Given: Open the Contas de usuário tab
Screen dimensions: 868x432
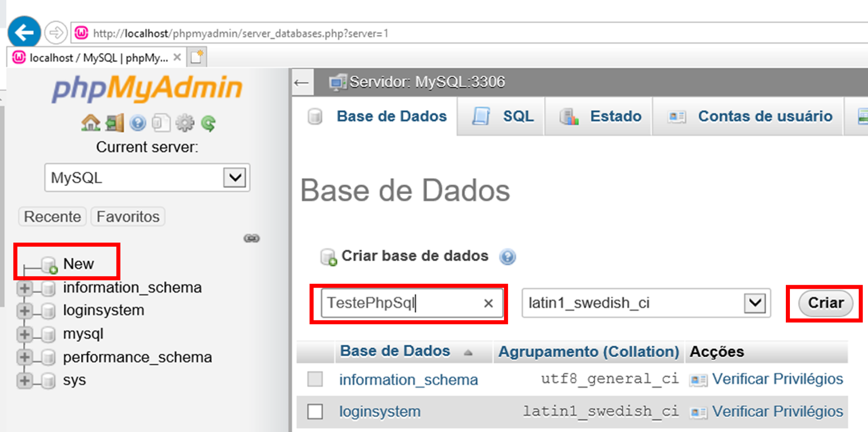Looking at the screenshot, I should (x=749, y=117).
